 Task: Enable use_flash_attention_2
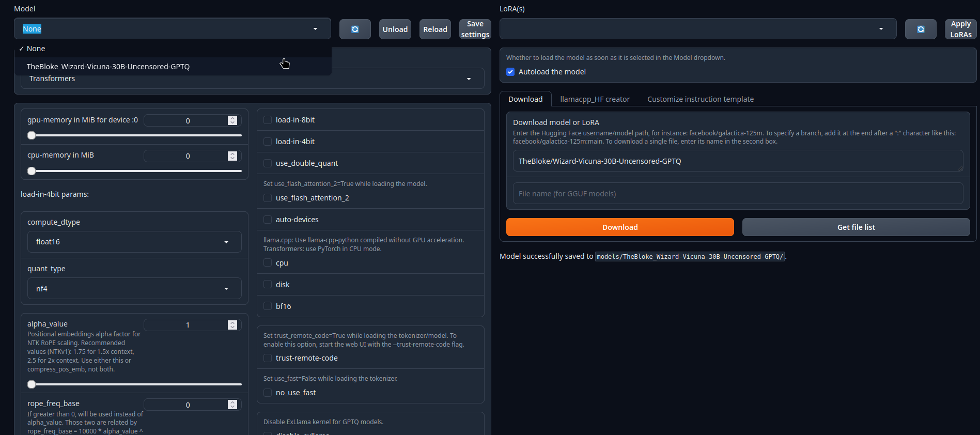tap(268, 198)
